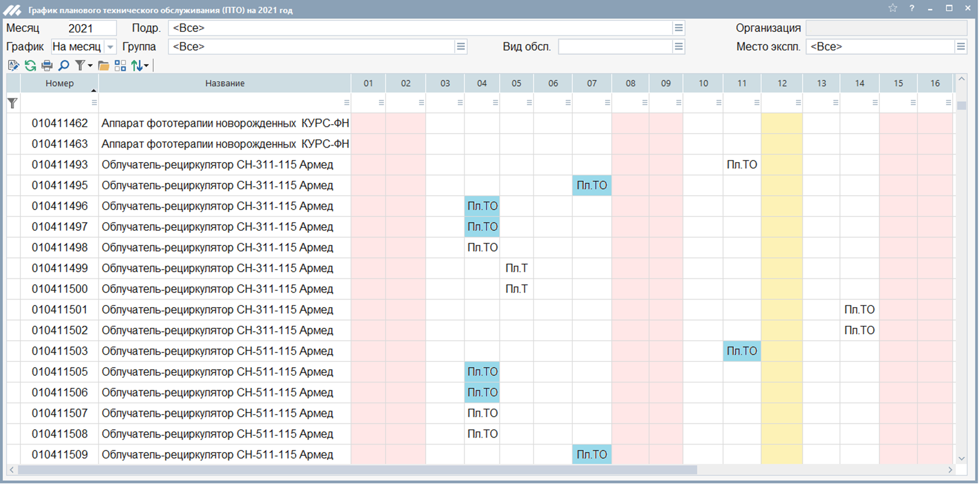The width and height of the screenshot is (980, 484).
Task: Open the folder icon in toolbar
Action: 103,66
